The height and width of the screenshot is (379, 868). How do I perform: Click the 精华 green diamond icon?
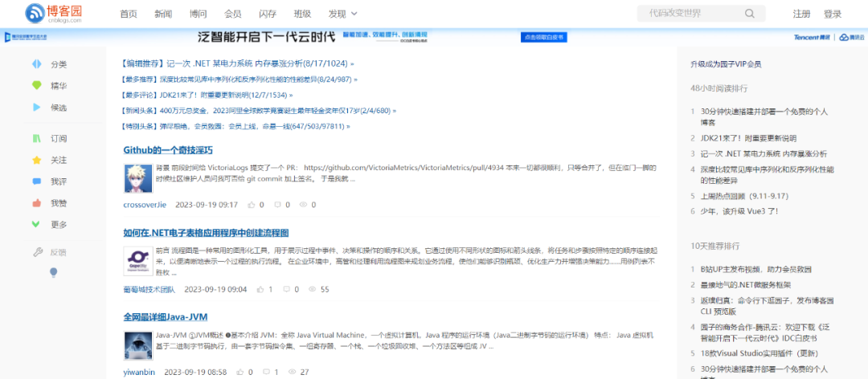[36, 86]
